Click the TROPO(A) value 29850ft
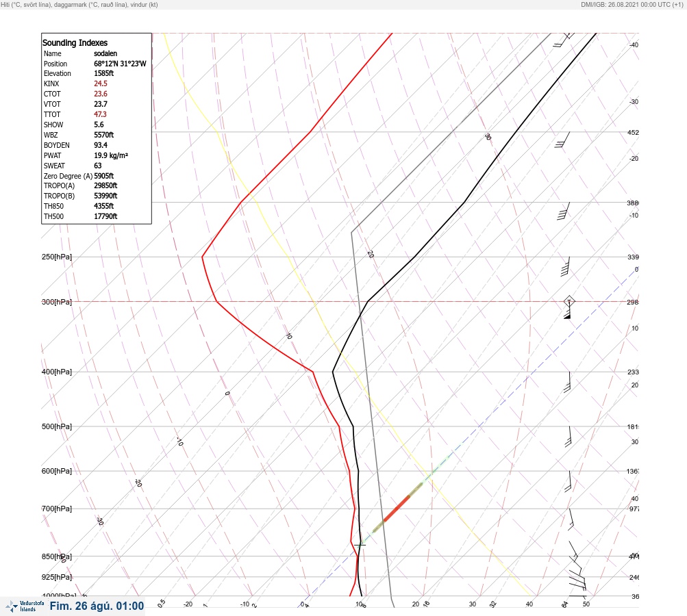Image resolution: width=687 pixels, height=616 pixels. point(105,185)
